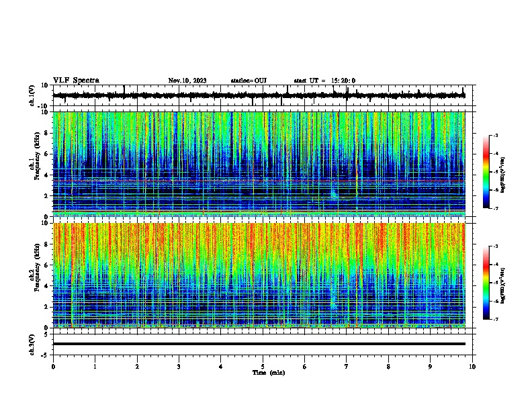Click the '-7' label below the ch.2 colorbar
Screen dimensions: 532x411
tap(495, 319)
